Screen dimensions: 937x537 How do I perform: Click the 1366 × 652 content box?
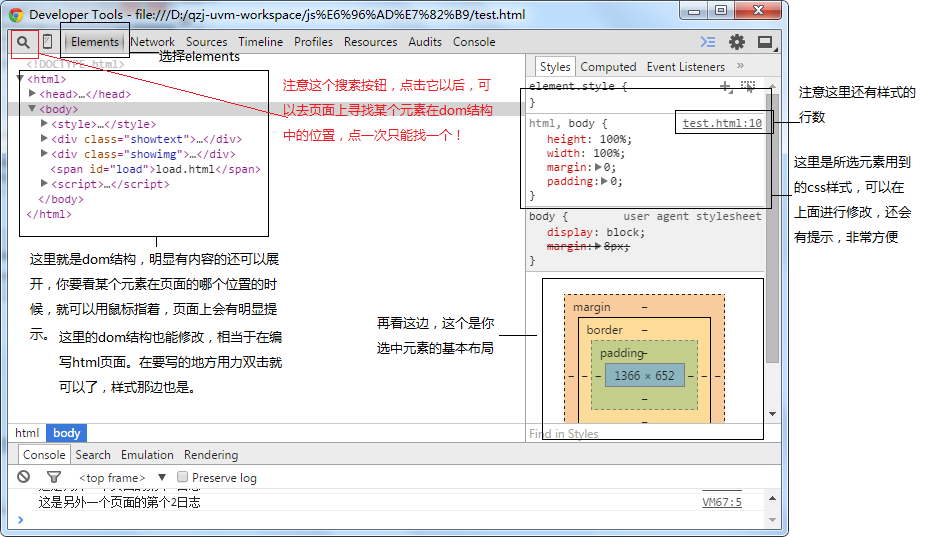(644, 376)
